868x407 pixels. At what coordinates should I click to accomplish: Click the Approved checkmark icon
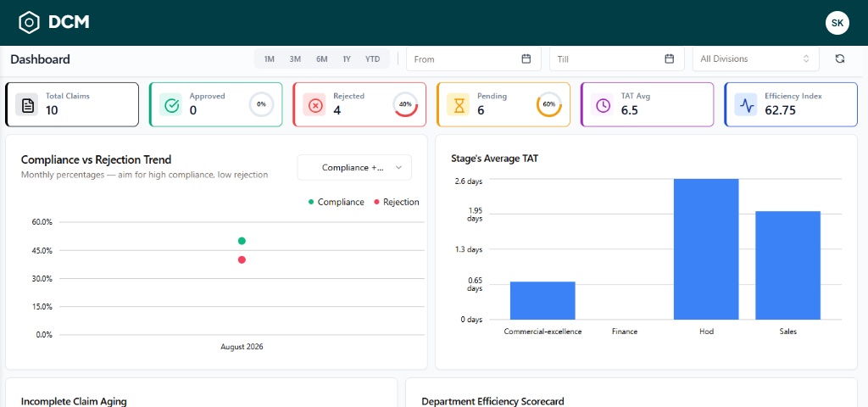coord(170,104)
